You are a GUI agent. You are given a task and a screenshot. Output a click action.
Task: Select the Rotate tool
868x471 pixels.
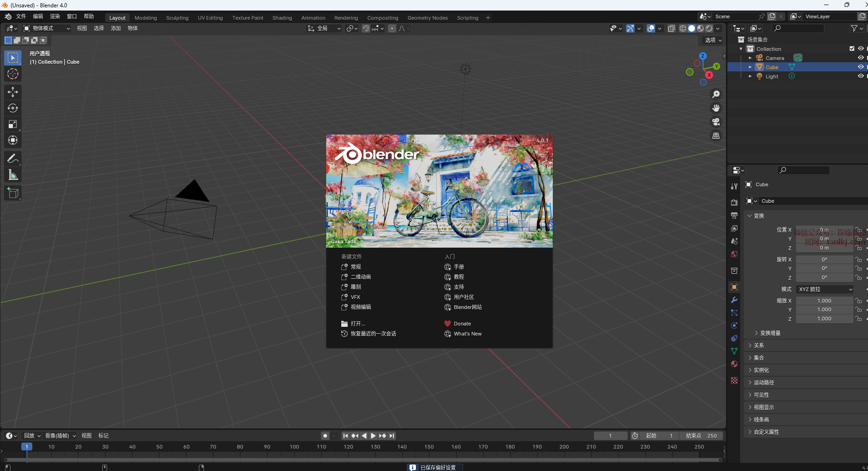(13, 108)
